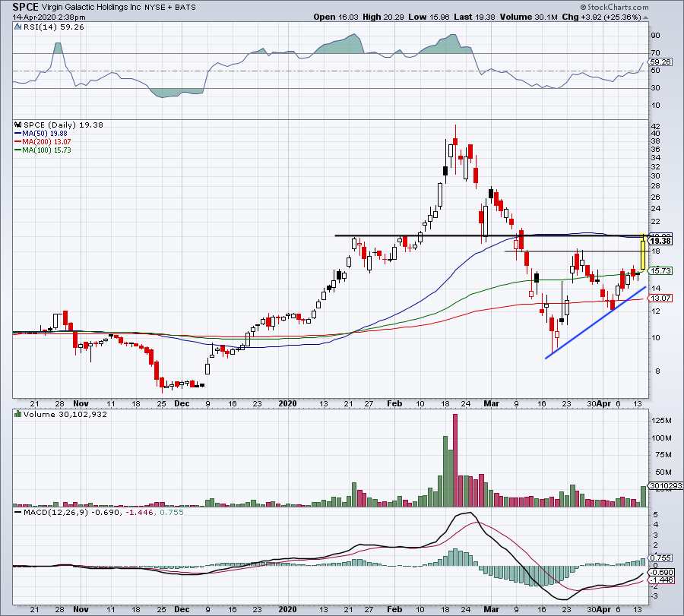
Task: Click the NYSE + BATS exchange label
Action: (170, 8)
